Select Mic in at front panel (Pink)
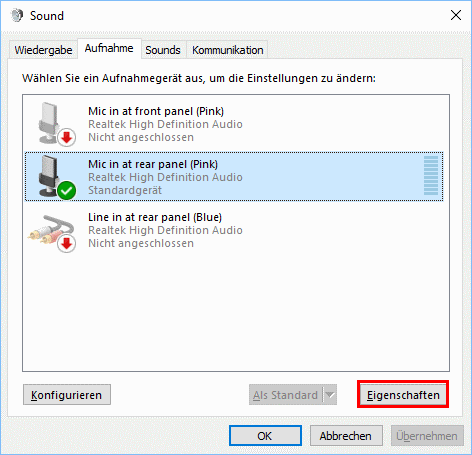Viewport: 472px width, 455px height. [234, 124]
